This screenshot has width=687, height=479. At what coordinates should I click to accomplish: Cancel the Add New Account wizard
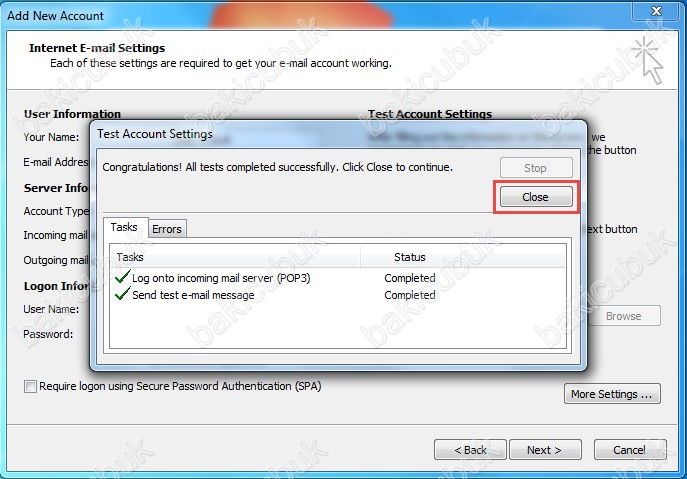(x=629, y=450)
